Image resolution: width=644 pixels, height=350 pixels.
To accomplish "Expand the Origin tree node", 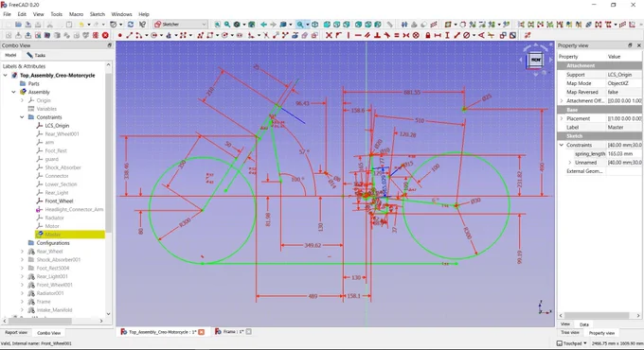I will coord(22,100).
